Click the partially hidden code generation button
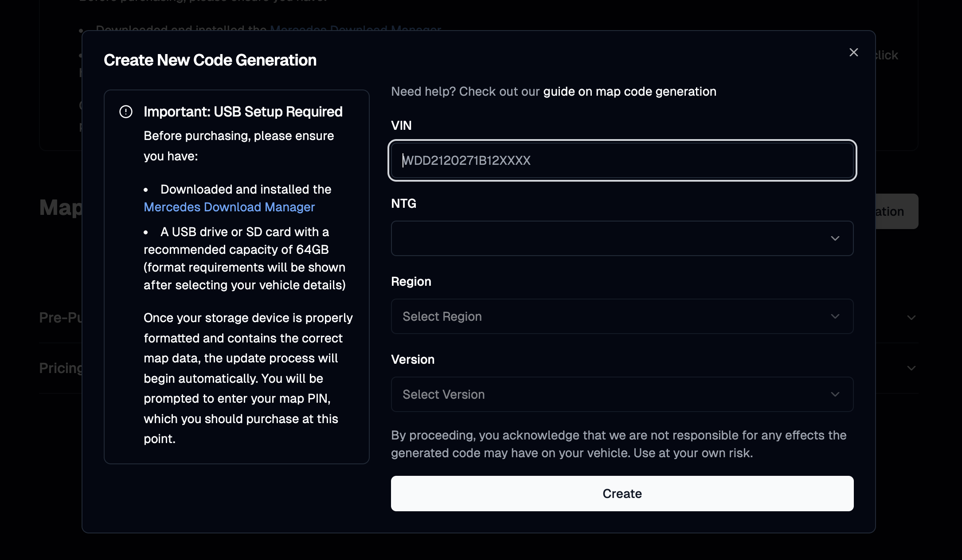Screen dimensions: 962x560 tap(896, 211)
